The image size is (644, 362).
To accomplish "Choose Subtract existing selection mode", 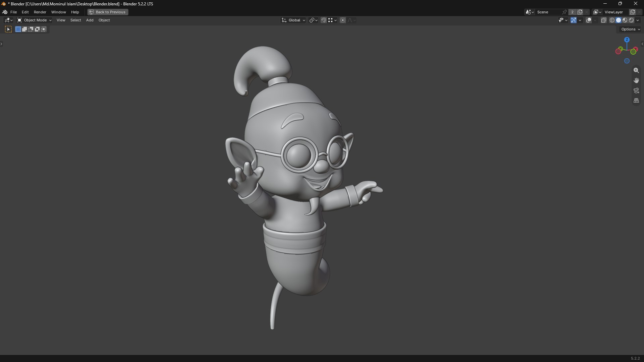I will (31, 29).
